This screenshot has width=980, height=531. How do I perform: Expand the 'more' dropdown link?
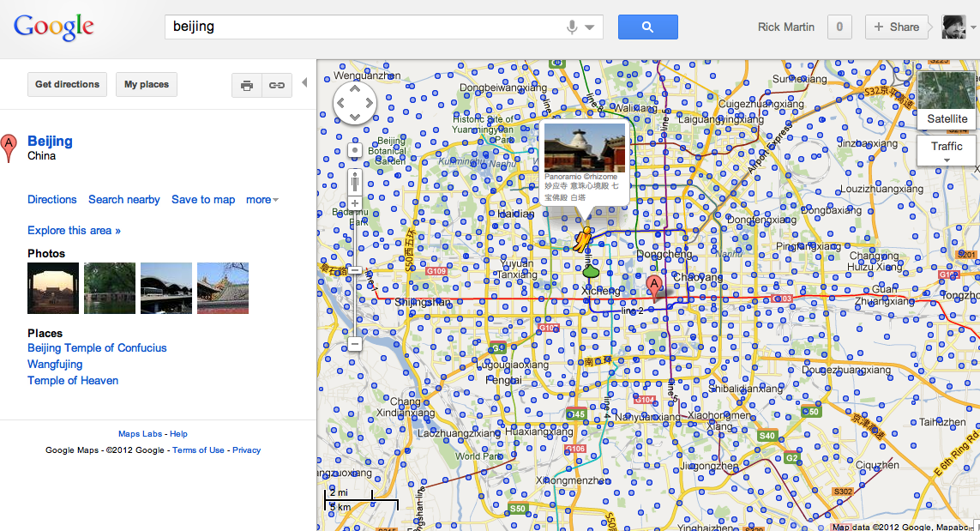262,200
